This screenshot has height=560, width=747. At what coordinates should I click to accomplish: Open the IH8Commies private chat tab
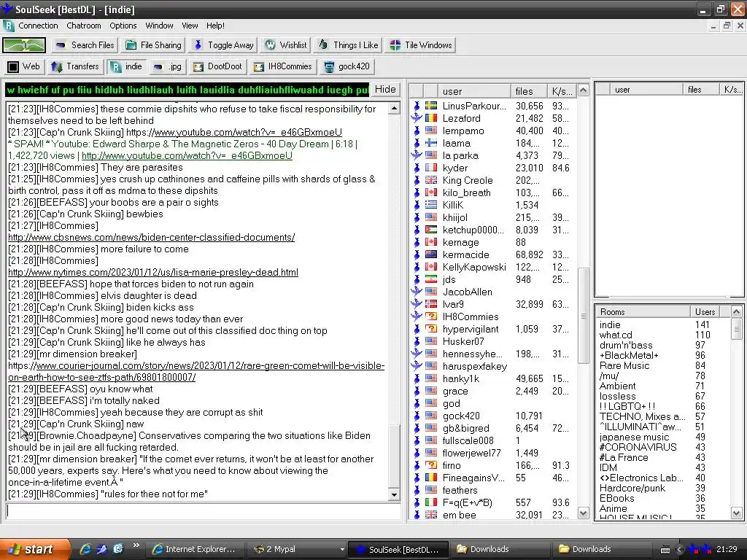click(282, 66)
